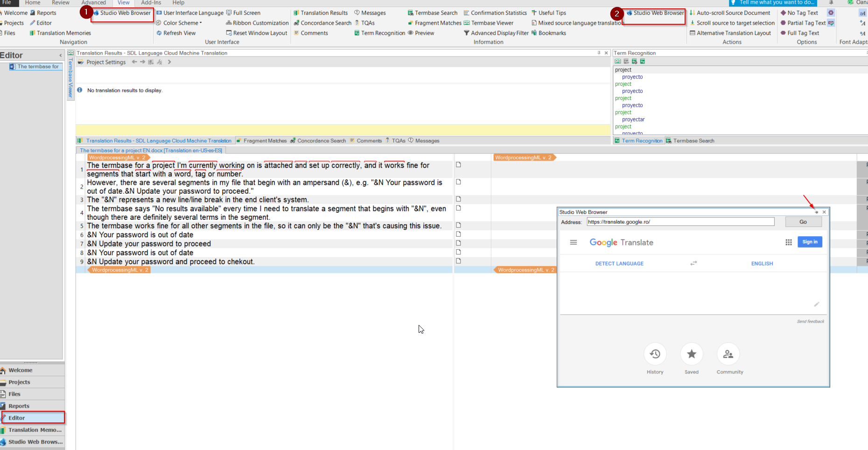Switch to the Add-Ins ribbon tab
The width and height of the screenshot is (868, 450).
(x=150, y=3)
